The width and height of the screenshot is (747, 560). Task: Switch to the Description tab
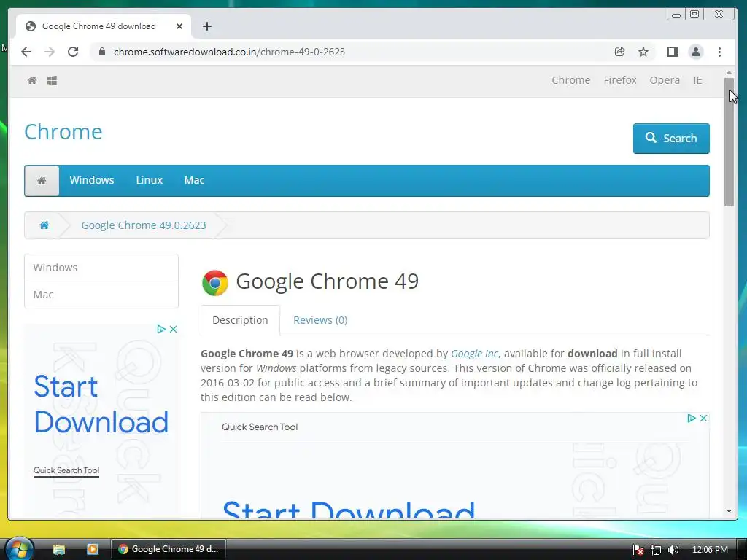(240, 320)
